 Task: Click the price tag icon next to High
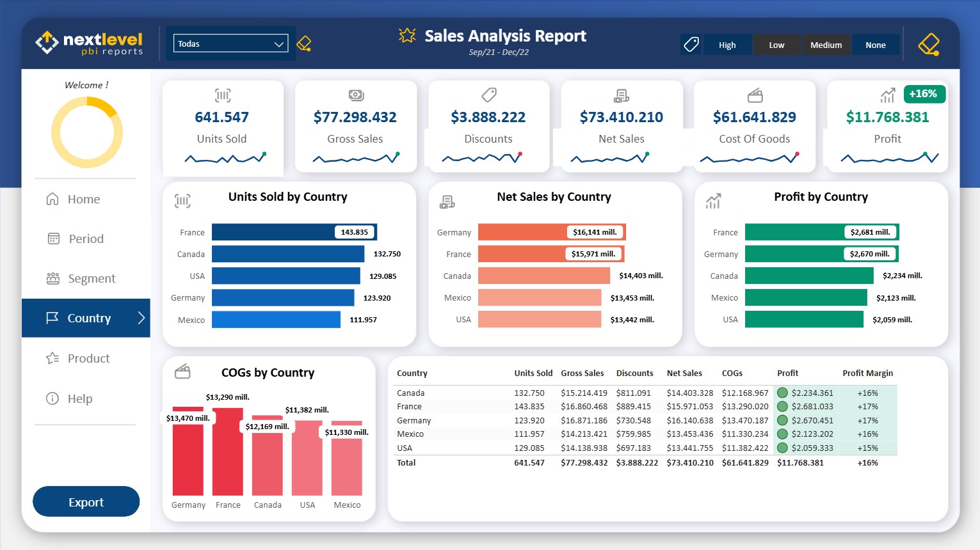(691, 44)
